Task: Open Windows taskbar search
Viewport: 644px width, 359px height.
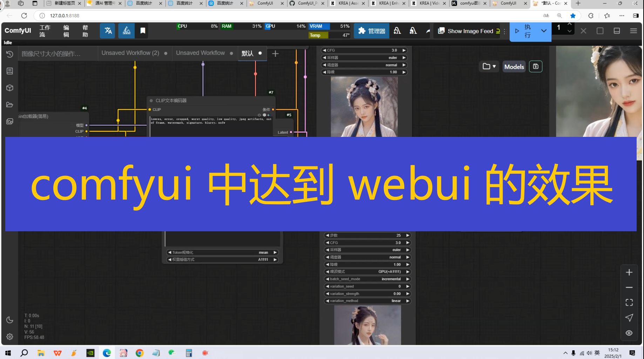Action: click(24, 353)
